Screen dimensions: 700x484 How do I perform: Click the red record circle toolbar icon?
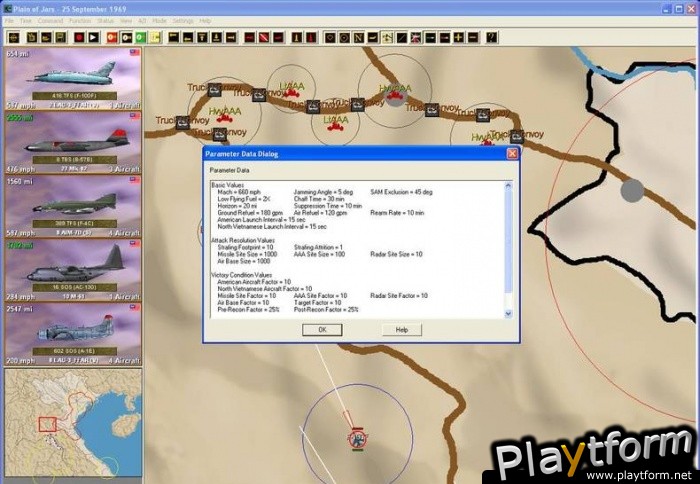tap(79, 38)
